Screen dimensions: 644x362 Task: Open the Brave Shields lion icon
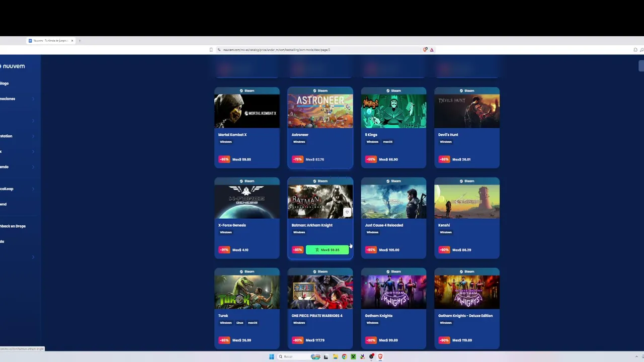pyautogui.click(x=425, y=50)
